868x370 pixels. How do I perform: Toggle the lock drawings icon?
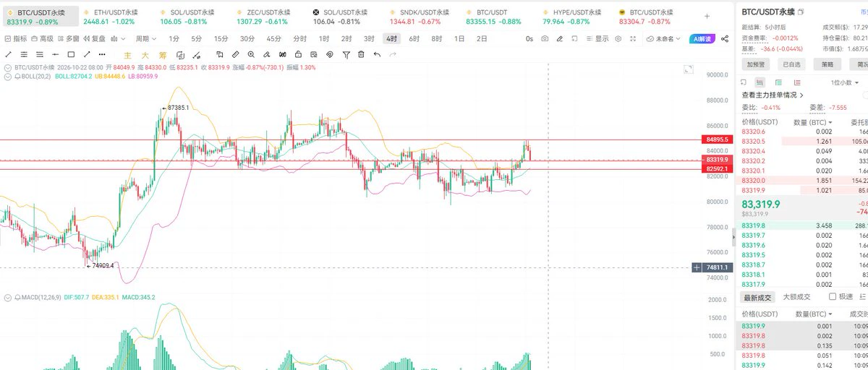pyautogui.click(x=298, y=54)
